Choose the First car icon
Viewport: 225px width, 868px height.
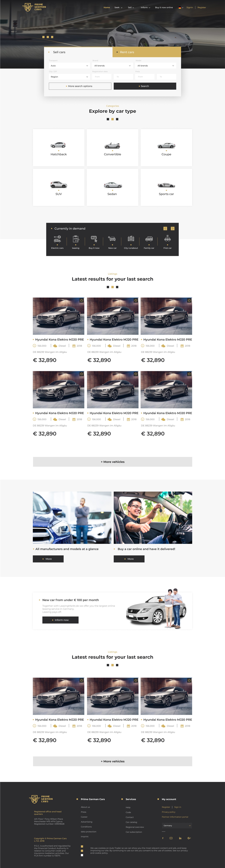(168, 239)
